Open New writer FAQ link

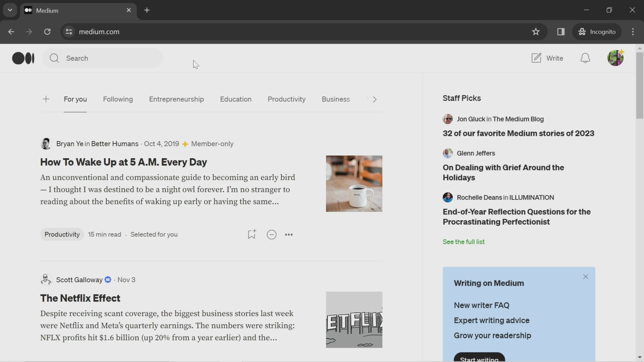pos(482,305)
